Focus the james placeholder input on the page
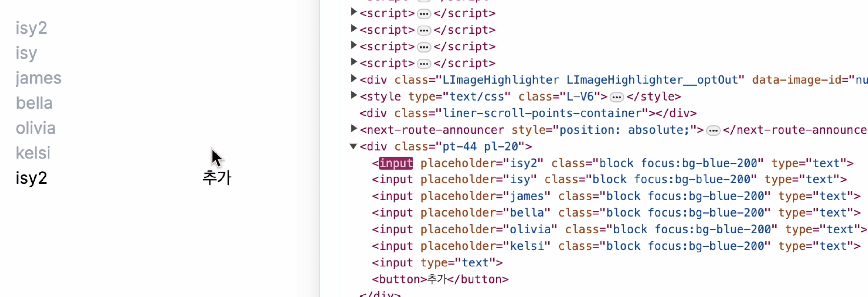Screen dimensions: 868x297 pos(67,78)
